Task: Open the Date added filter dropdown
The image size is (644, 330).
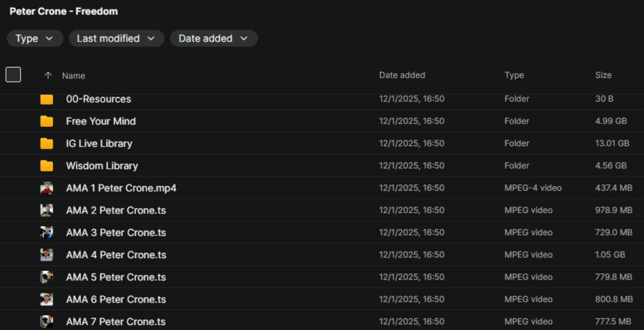Action: point(213,39)
